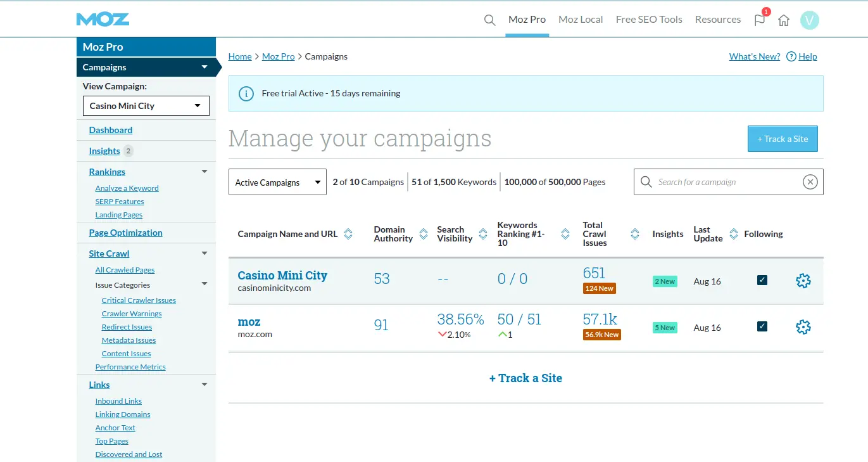
Task: Open settings gear for Casino Mini City
Action: pyautogui.click(x=803, y=281)
